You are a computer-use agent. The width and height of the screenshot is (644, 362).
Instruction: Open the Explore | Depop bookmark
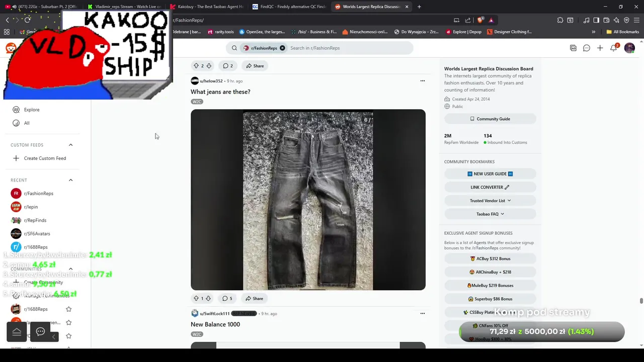point(464,32)
